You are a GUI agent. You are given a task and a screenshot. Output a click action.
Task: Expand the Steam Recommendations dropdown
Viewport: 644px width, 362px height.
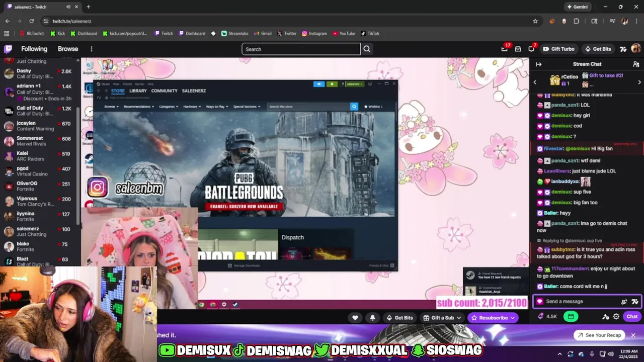pyautogui.click(x=138, y=107)
